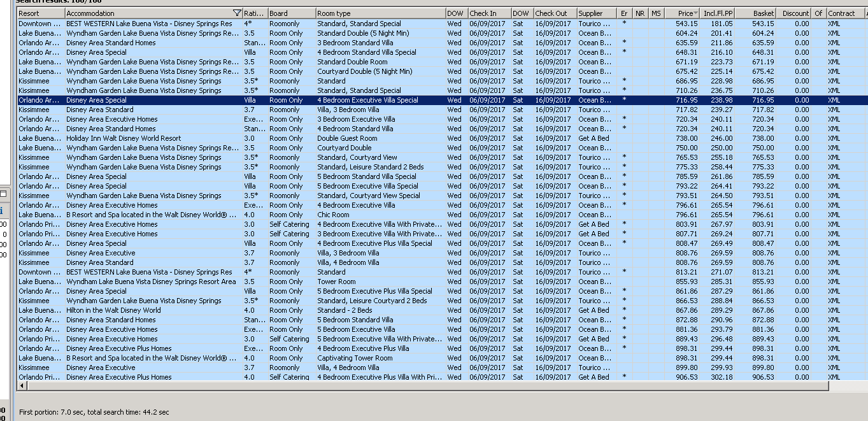Screen dimensions: 868x421
Task: Click 5 Bedroom Executive Villa Special cell
Action: [x=367, y=186]
